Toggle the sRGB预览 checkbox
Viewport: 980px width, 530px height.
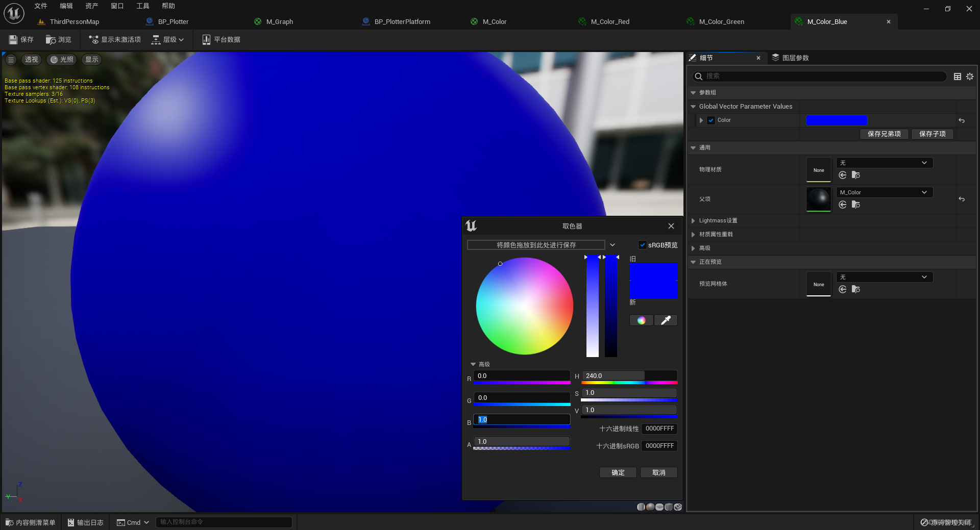click(x=642, y=245)
